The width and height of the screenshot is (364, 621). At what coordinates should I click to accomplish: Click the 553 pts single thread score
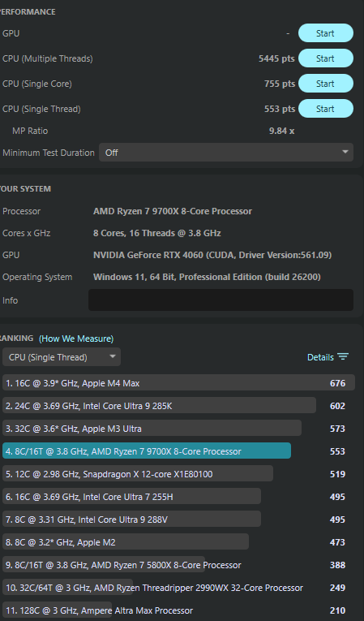280,109
